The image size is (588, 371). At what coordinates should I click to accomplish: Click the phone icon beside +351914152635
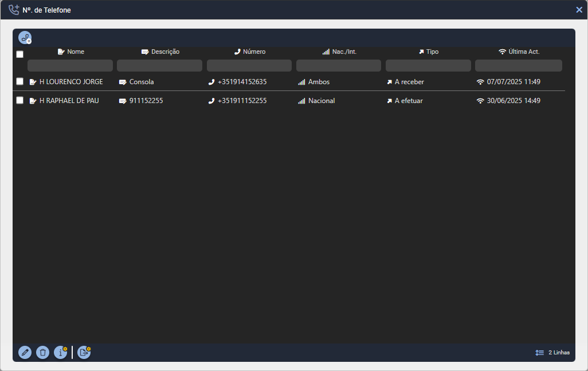211,82
